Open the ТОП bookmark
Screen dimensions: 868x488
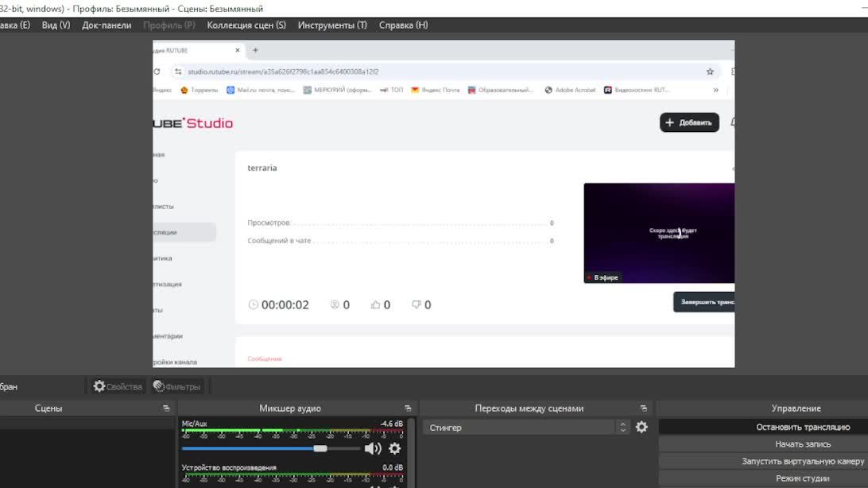click(x=392, y=90)
